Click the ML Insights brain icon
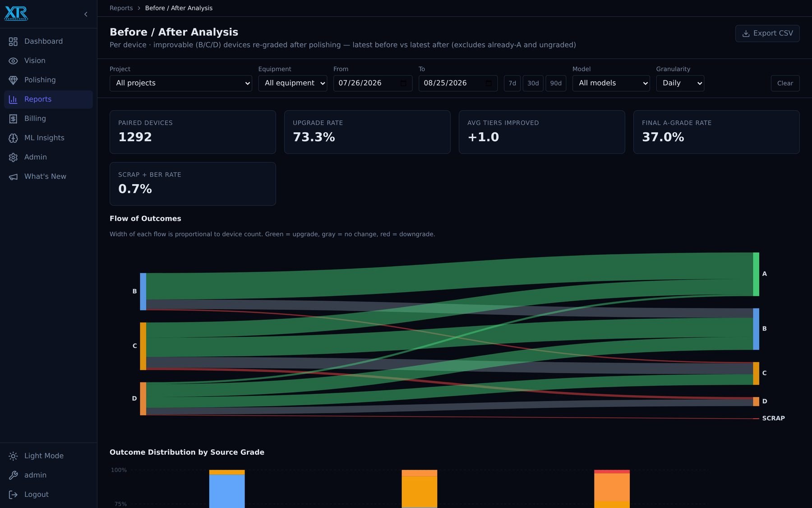This screenshot has width=812, height=508. pos(13,138)
